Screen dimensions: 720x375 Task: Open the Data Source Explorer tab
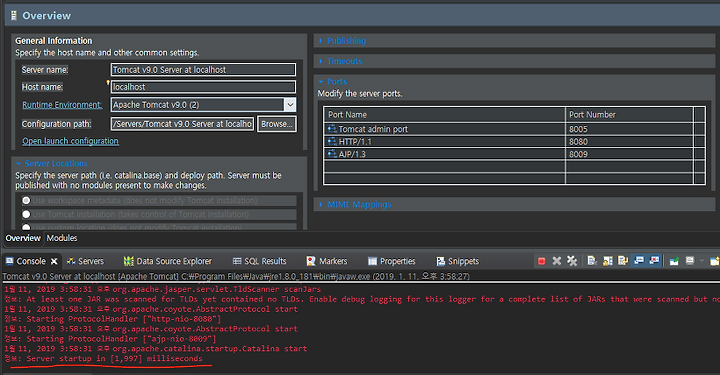pyautogui.click(x=168, y=261)
